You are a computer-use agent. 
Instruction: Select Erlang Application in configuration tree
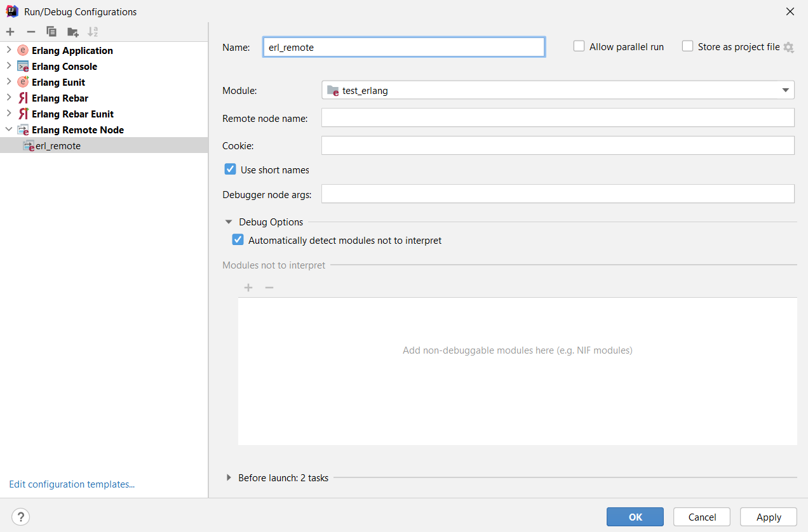pyautogui.click(x=72, y=50)
